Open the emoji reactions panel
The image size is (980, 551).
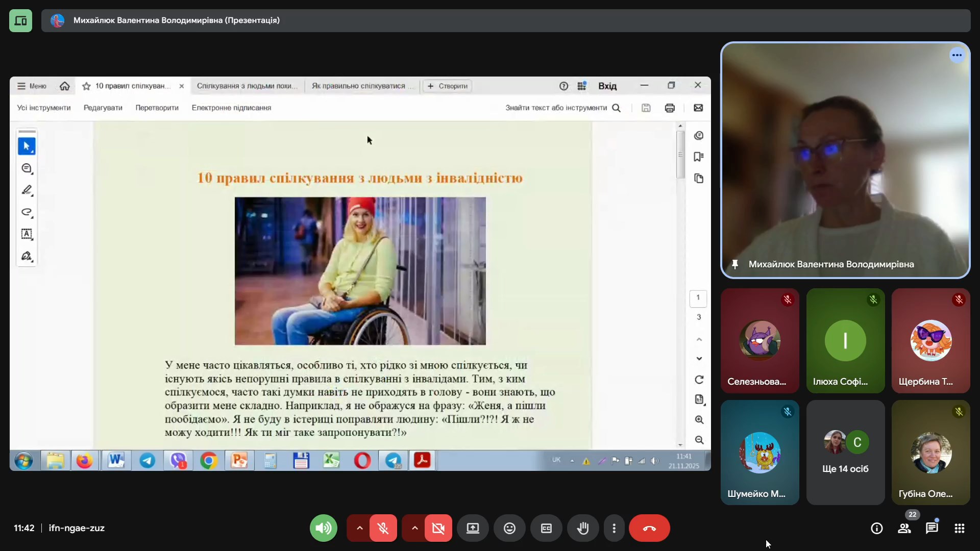point(509,528)
